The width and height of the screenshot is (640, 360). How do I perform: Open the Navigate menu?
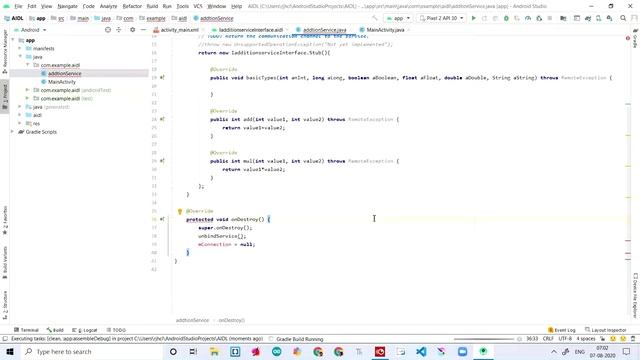[x=67, y=6]
